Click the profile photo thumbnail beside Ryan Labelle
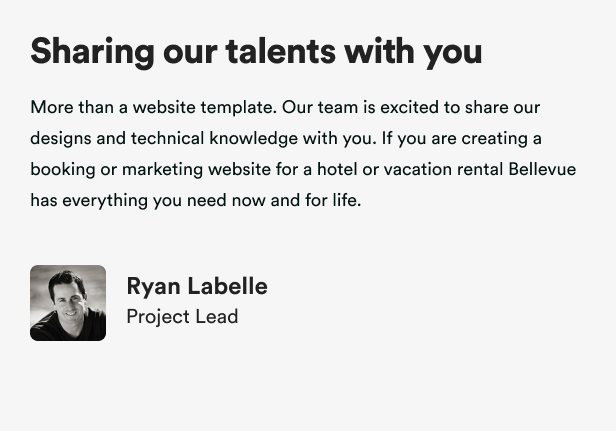The height and width of the screenshot is (431, 616). pos(68,303)
